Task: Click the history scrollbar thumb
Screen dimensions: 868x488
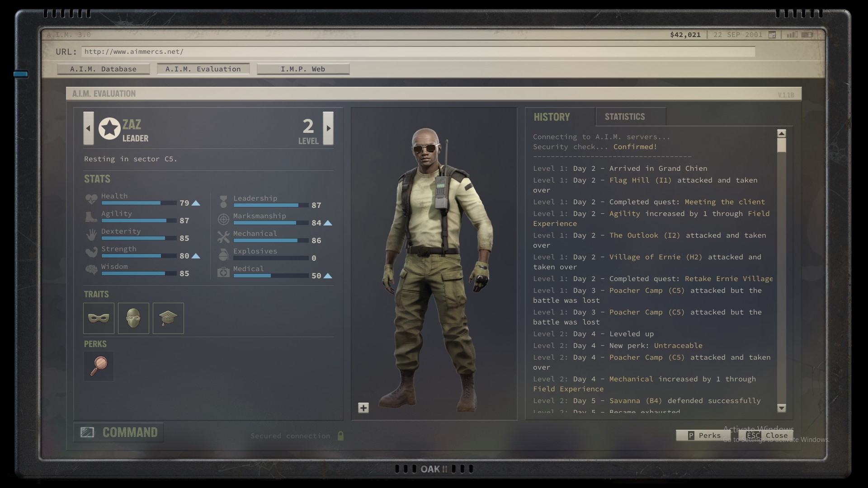Action: 782,145
